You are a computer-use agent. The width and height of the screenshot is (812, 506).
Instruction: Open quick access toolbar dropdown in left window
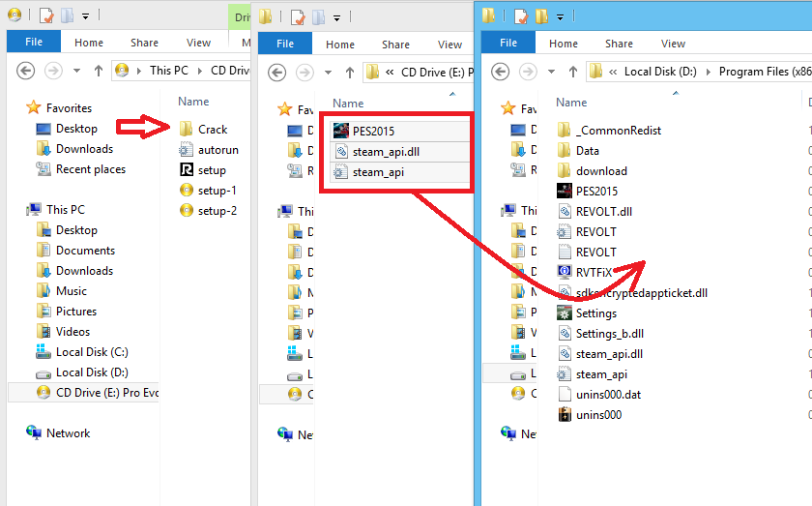coord(85,16)
